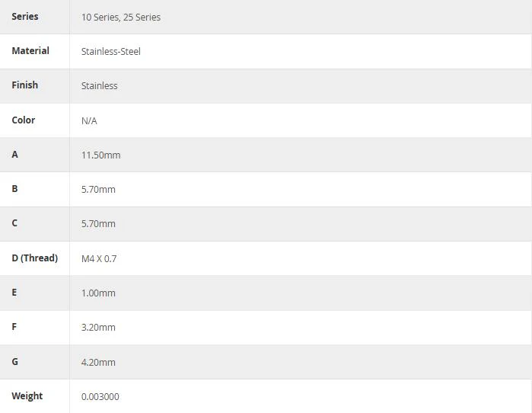Click the 11.50mm dimension A value

pyautogui.click(x=100, y=155)
